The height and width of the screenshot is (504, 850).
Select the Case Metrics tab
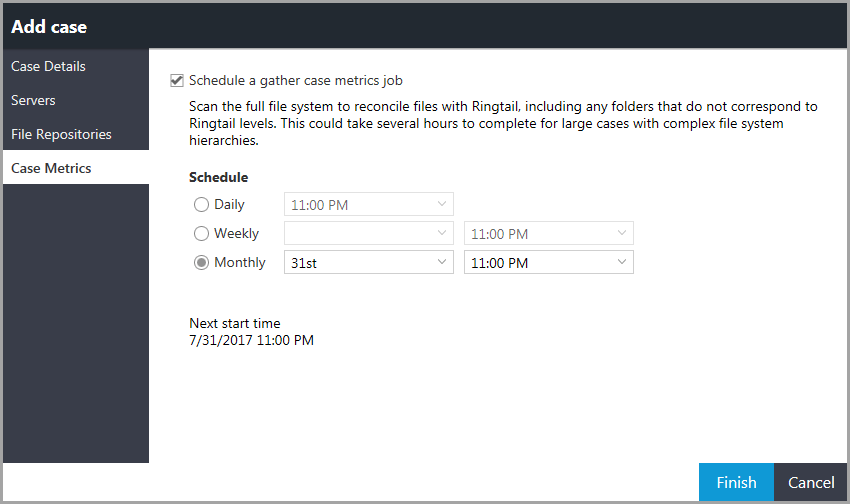point(76,168)
